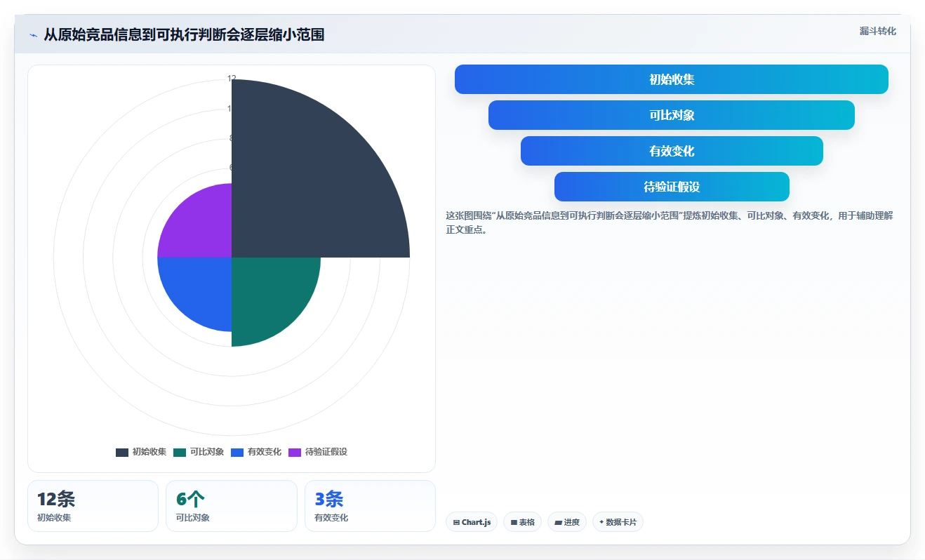Viewport: 925px width, 560px height.
Task: Click the 数据卡片 tag chip
Action: pyautogui.click(x=618, y=522)
